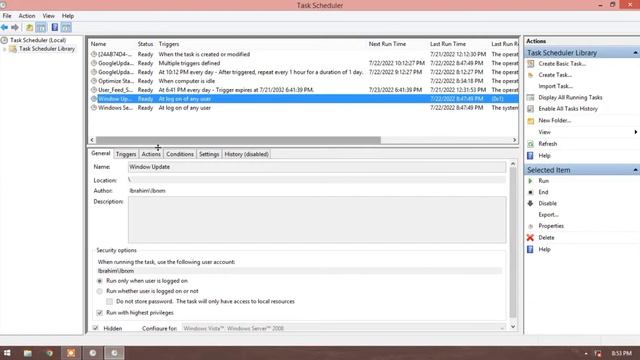The width and height of the screenshot is (640, 360).
Task: Click the Name field showing Window Update
Action: click(x=317, y=167)
